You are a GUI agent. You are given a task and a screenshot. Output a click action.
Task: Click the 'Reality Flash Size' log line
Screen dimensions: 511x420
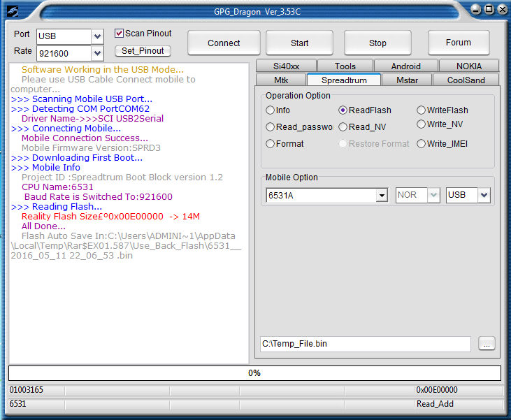tap(110, 217)
